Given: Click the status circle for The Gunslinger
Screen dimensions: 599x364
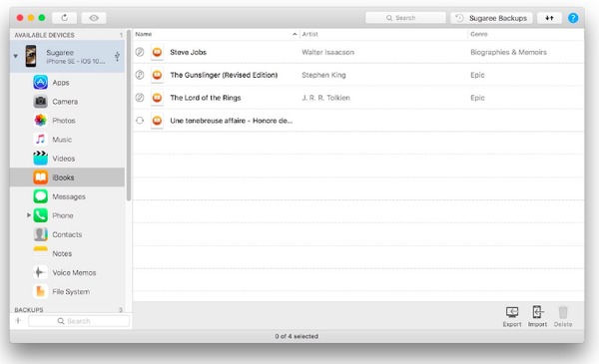Looking at the screenshot, I should click(x=140, y=75).
